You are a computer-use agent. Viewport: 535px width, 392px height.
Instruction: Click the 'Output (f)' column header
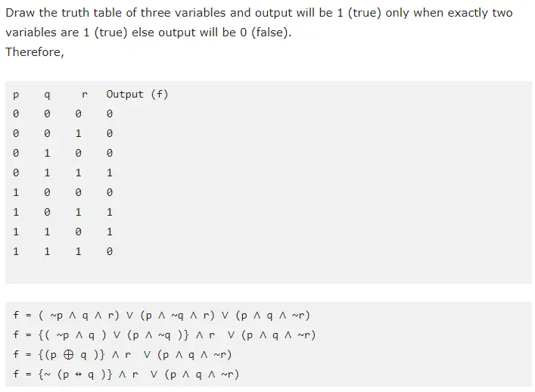(x=137, y=95)
